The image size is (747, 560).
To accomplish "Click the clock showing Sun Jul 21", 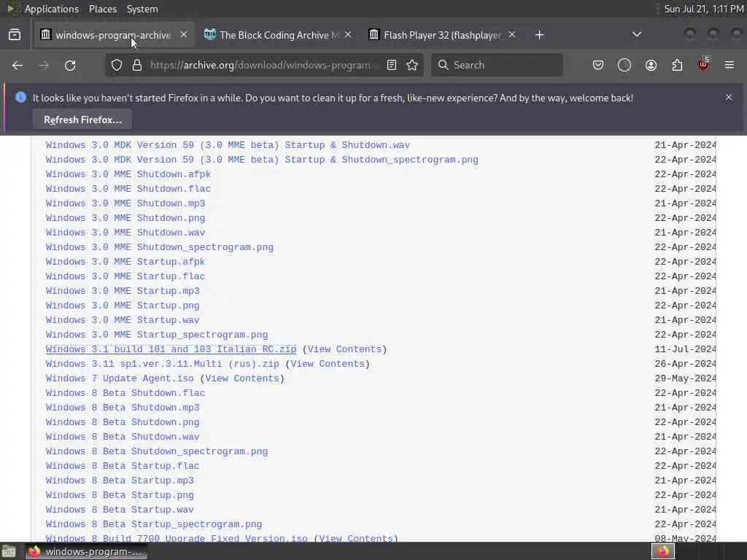I will 704,9.
